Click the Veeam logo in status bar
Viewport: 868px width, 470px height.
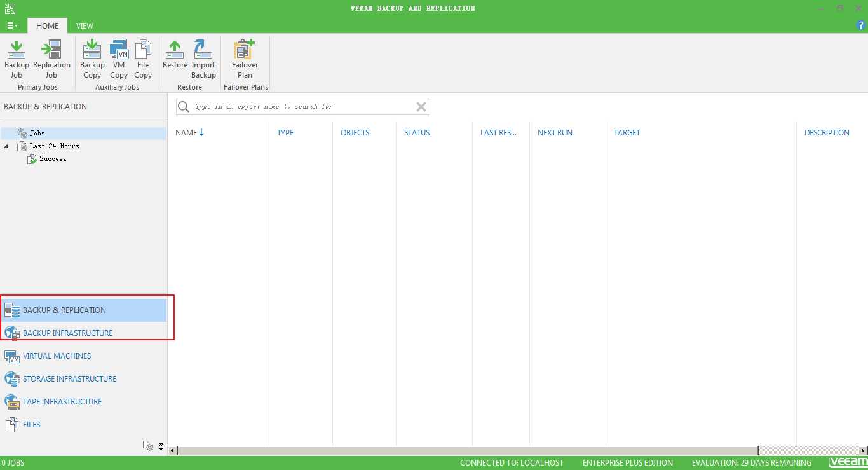[848, 462]
